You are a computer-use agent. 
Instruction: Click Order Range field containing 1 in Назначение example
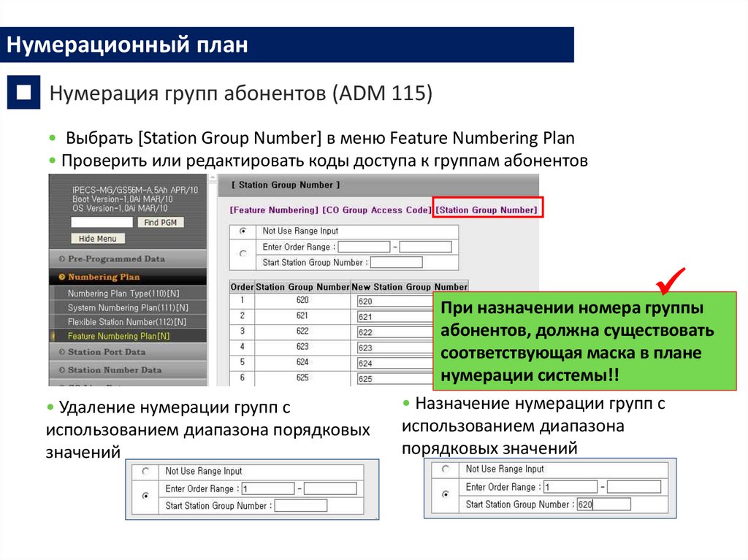[570, 487]
